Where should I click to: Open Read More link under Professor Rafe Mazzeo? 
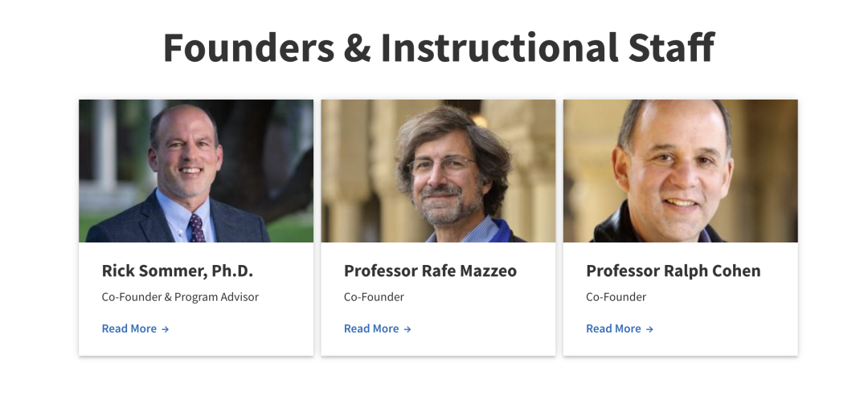[x=371, y=328]
